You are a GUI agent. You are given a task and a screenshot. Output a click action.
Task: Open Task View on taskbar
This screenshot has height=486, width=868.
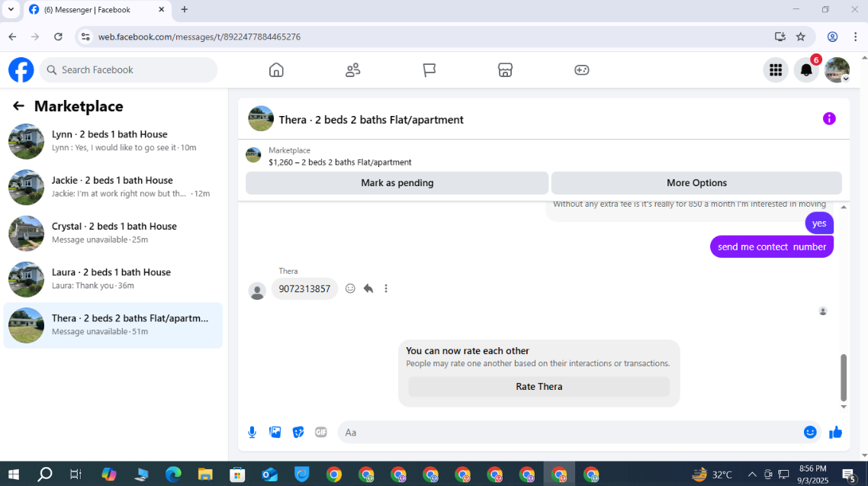[x=76, y=475]
